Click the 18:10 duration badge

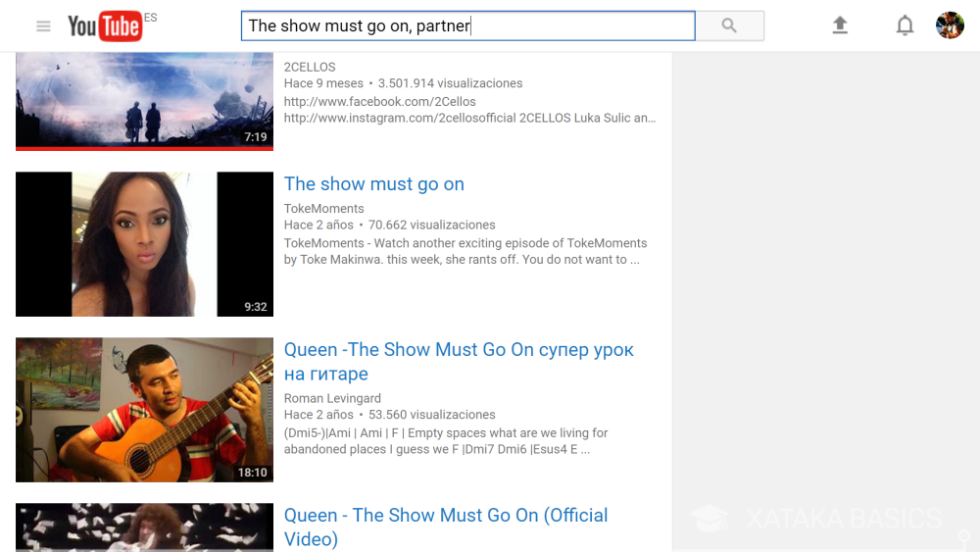click(252, 473)
